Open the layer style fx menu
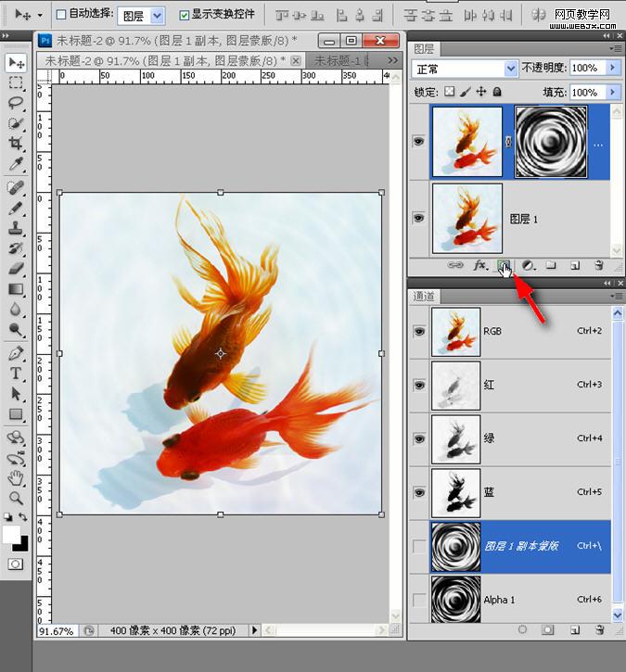Screen dimensions: 626x672 (480, 265)
